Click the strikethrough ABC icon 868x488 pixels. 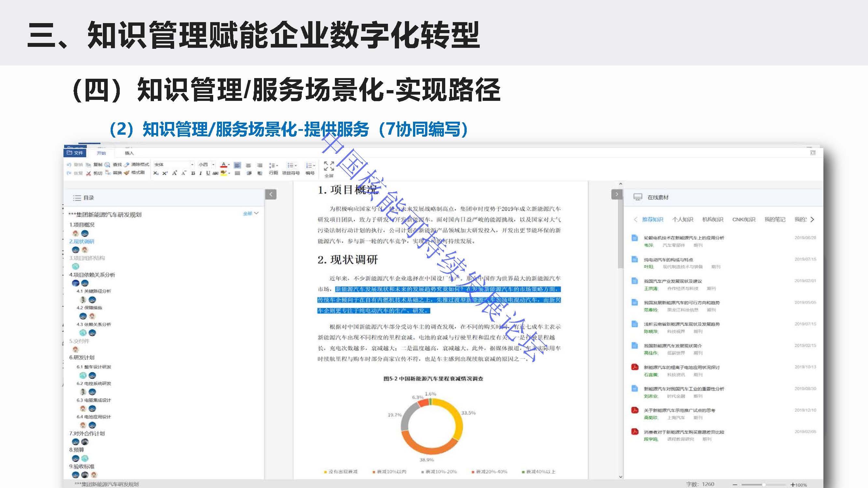[x=215, y=173]
